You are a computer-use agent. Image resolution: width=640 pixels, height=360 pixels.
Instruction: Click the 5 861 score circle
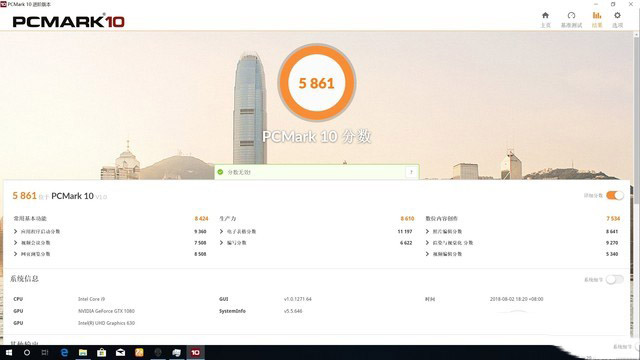tap(317, 83)
